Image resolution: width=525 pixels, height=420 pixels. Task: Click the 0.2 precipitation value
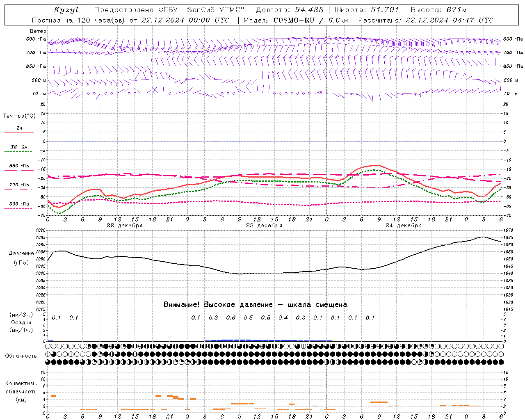301,317
